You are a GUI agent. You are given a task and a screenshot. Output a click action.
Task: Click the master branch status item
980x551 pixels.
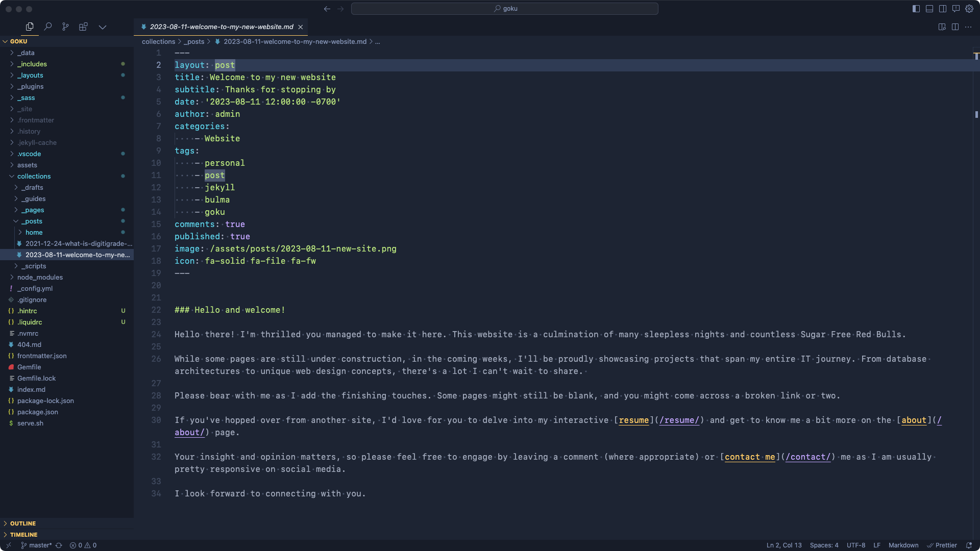pyautogui.click(x=37, y=545)
